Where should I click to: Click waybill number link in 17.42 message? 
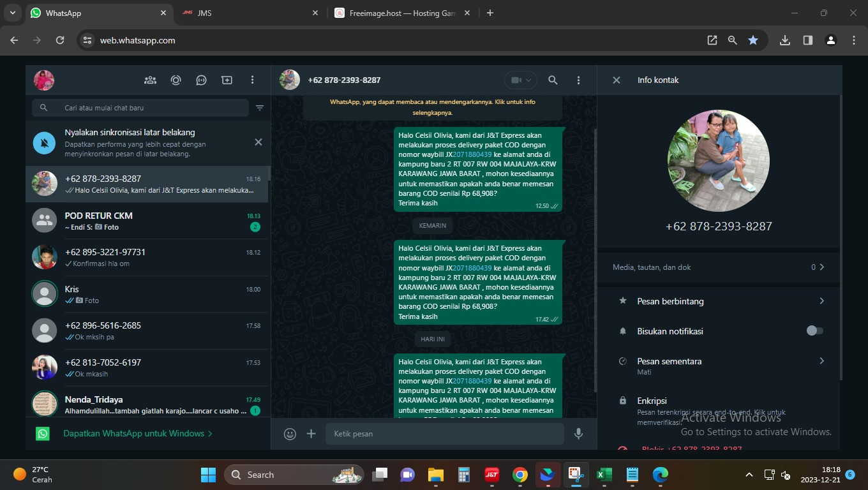point(472,268)
